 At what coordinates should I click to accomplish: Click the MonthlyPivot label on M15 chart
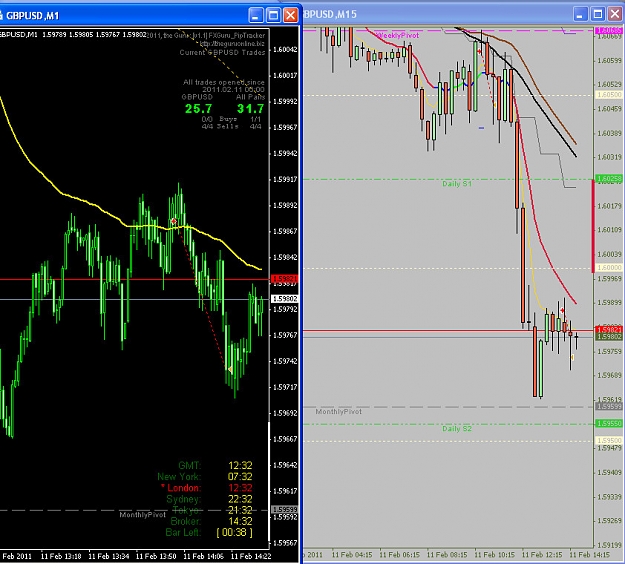(338, 412)
